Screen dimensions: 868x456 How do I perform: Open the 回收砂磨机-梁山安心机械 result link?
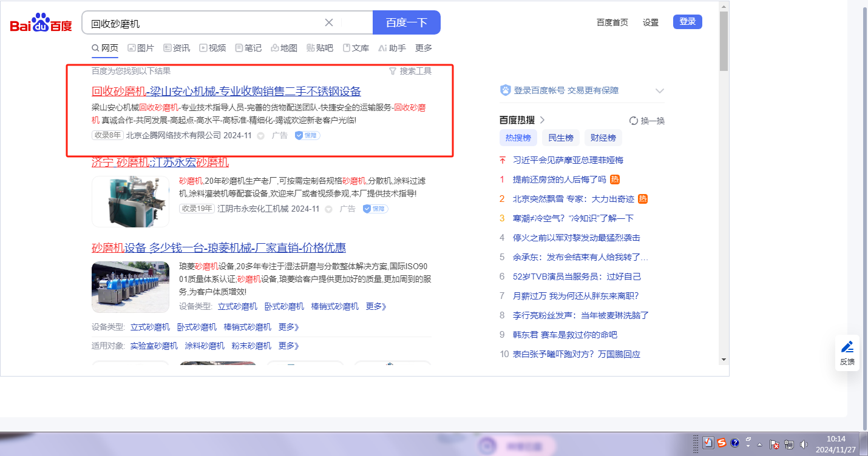point(226,92)
